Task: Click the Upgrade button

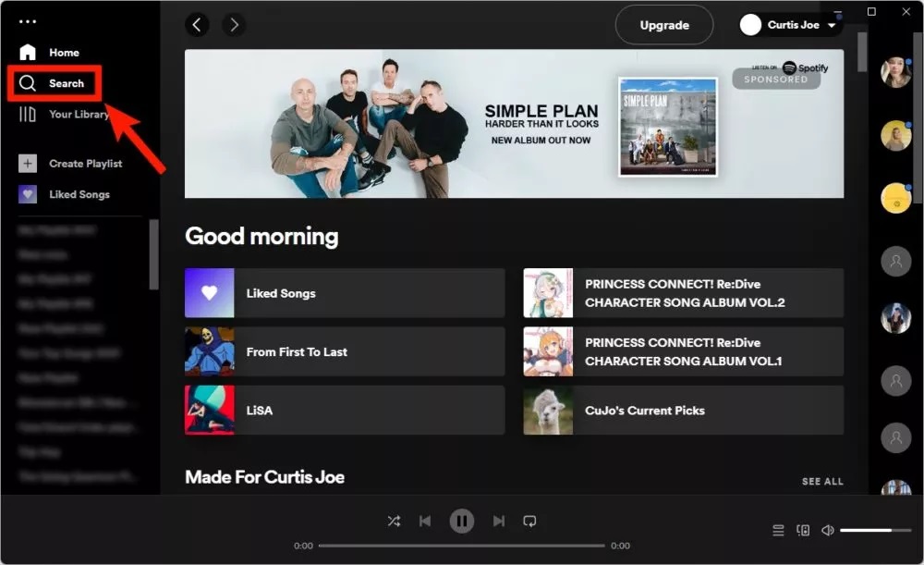Action: (x=663, y=25)
